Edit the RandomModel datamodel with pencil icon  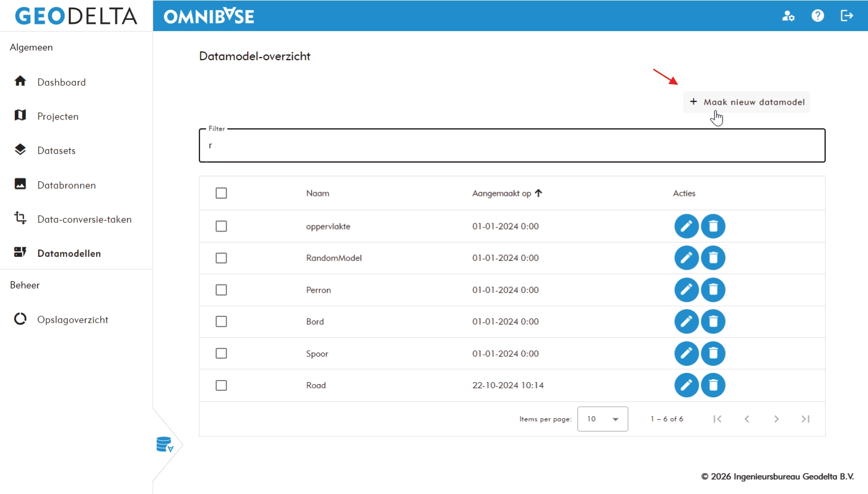coord(686,258)
